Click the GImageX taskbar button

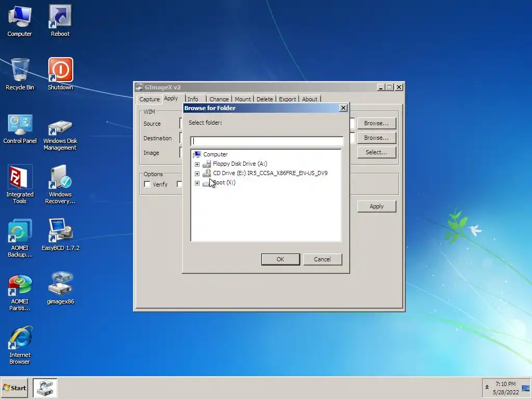(x=45, y=388)
